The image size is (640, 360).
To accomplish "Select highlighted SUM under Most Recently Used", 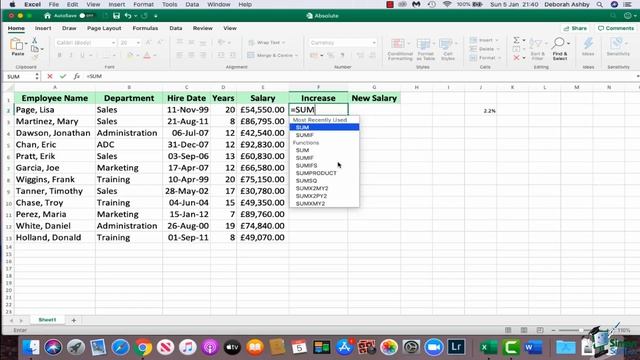I will pos(324,127).
